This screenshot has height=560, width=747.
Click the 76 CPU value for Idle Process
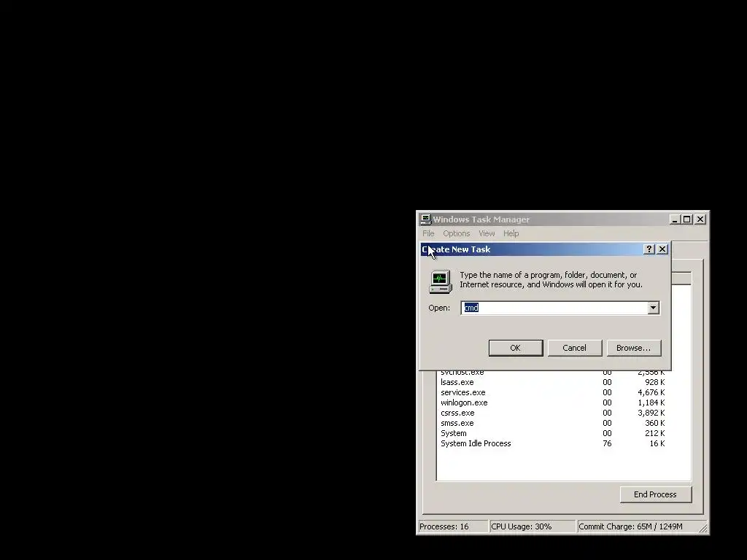pyautogui.click(x=607, y=443)
